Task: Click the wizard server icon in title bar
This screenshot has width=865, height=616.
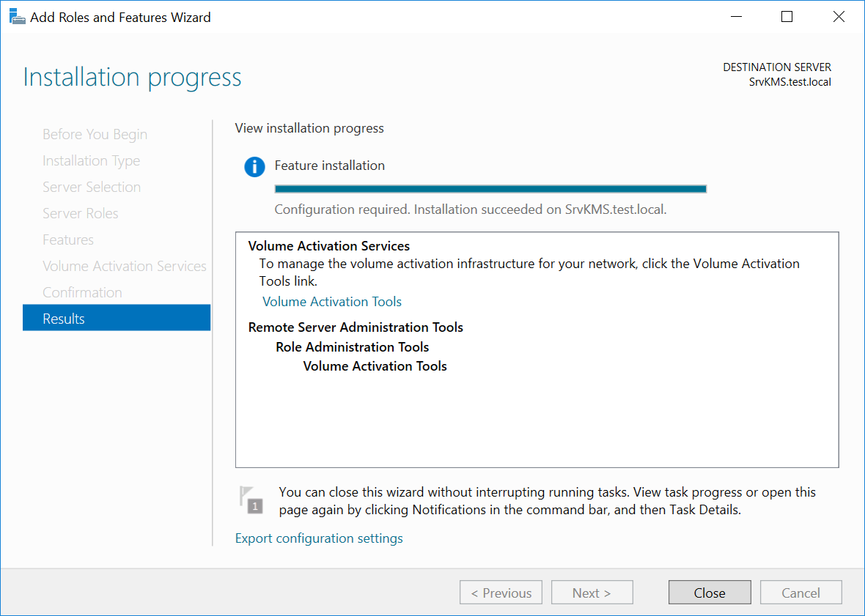Action: pyautogui.click(x=17, y=17)
